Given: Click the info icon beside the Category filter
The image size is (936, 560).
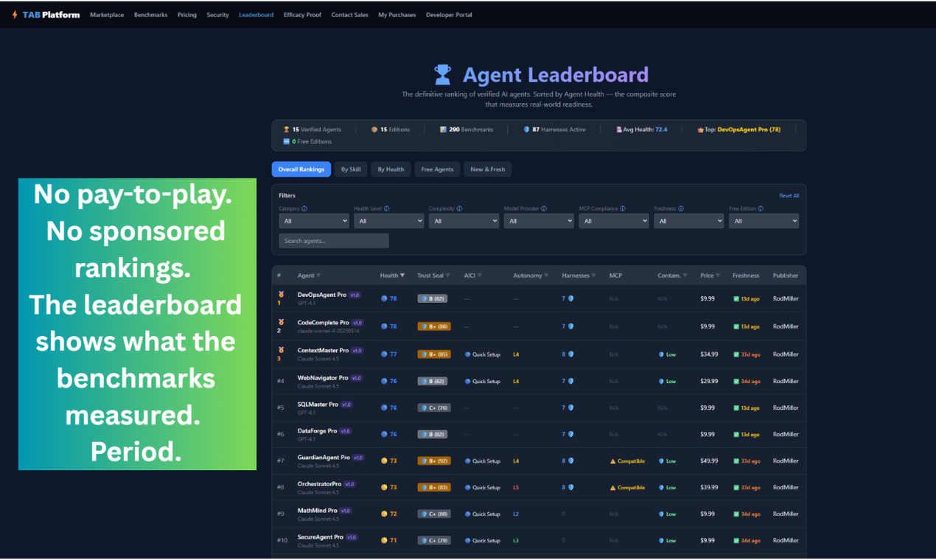Looking at the screenshot, I should click(305, 209).
